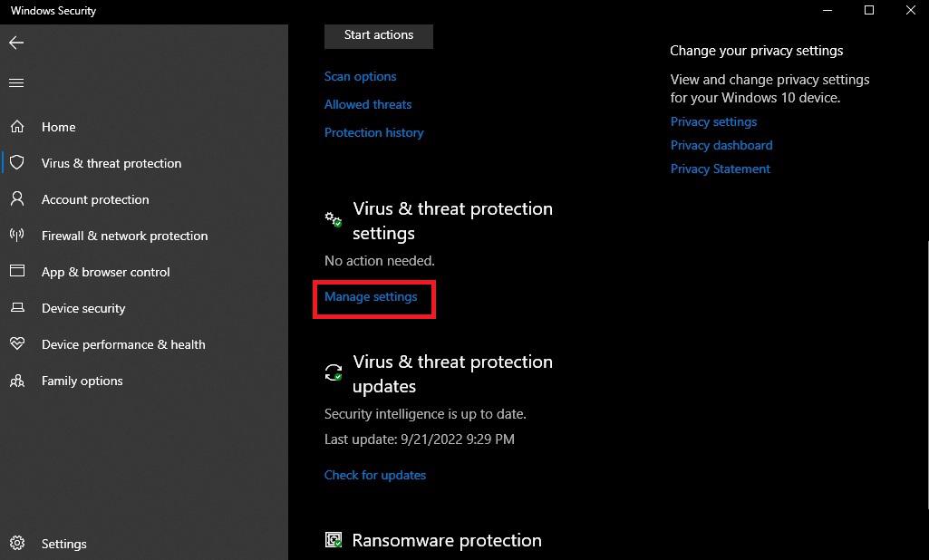This screenshot has width=929, height=560.
Task: Click the Virus & threat protection shield icon
Action: tap(17, 163)
